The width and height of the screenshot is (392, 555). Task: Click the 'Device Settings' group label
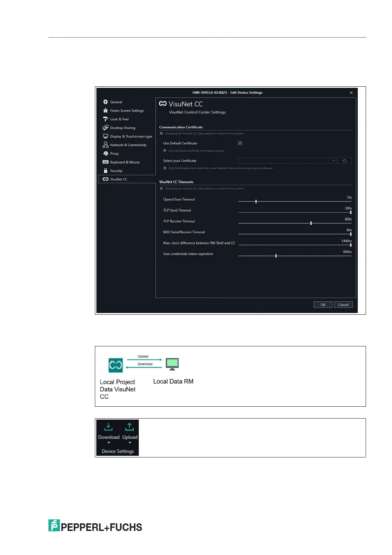coord(118,451)
